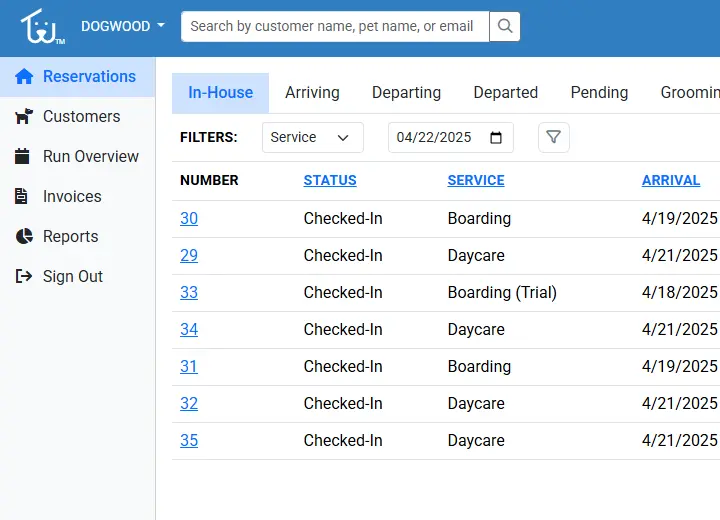Open reservation number 33
Image resolution: width=720 pixels, height=520 pixels.
click(189, 293)
